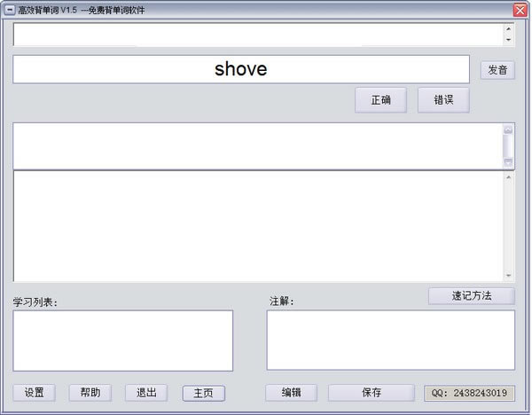Save the annotation with 保存
This screenshot has height=415, width=532.
(x=371, y=393)
